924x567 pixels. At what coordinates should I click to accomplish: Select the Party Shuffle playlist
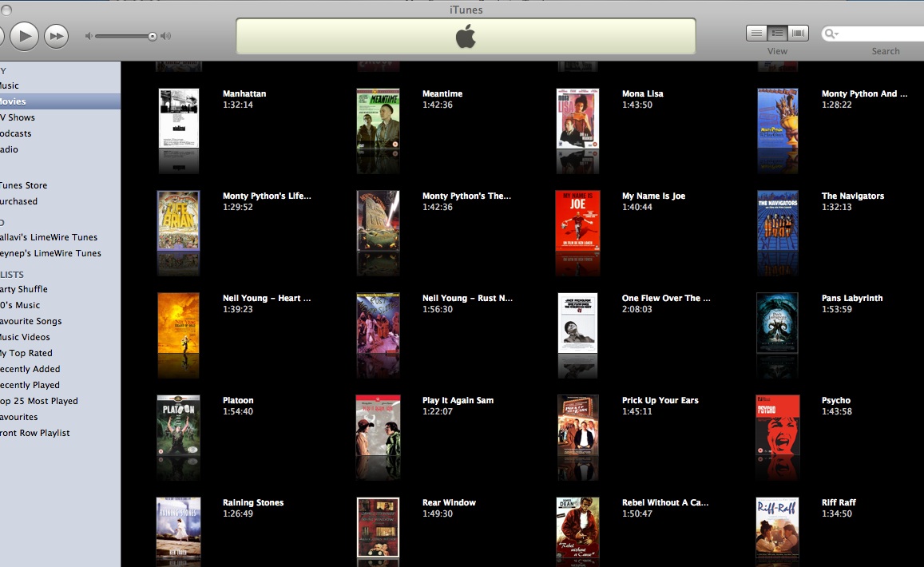60,289
